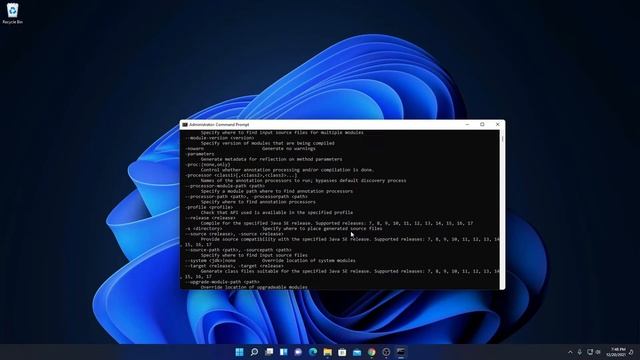This screenshot has width=640, height=360.
Task: Click the Command Prompt vertical scrollbar thumb
Action: (502, 139)
